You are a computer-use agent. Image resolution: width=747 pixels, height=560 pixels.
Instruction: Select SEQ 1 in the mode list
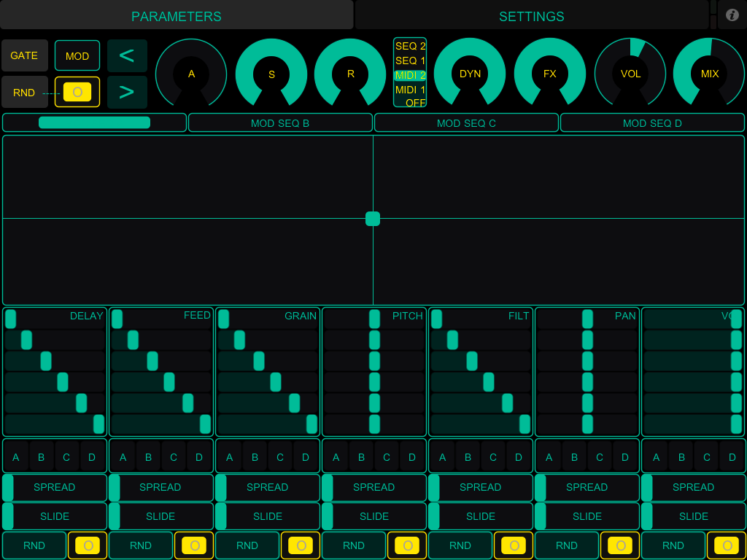[410, 61]
